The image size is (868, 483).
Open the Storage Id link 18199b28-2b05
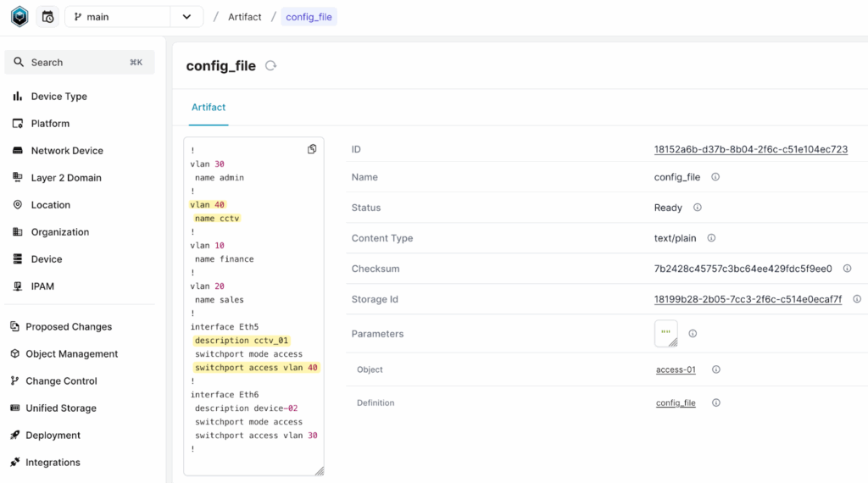[x=748, y=299]
